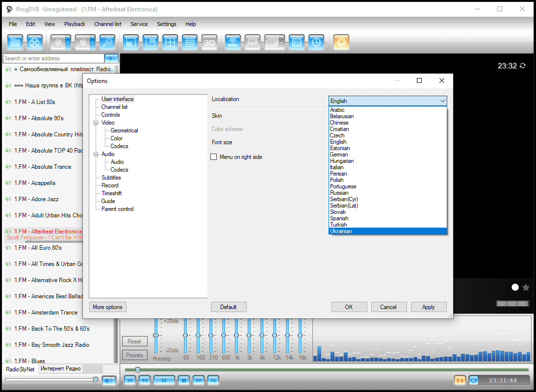Click the refresh icon next to 23:32
Viewport: 536px width, 392px height.
(x=523, y=66)
